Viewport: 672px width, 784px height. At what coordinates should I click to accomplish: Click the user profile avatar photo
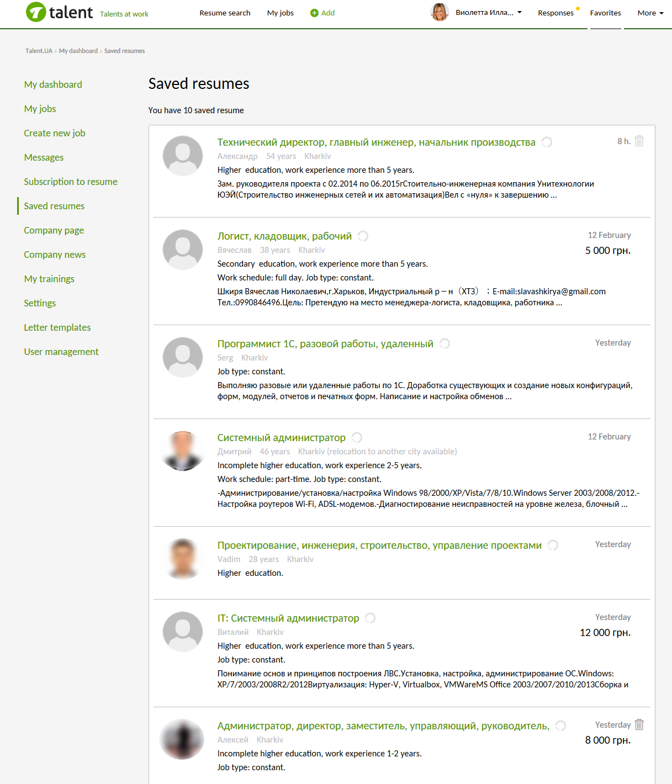point(440,12)
